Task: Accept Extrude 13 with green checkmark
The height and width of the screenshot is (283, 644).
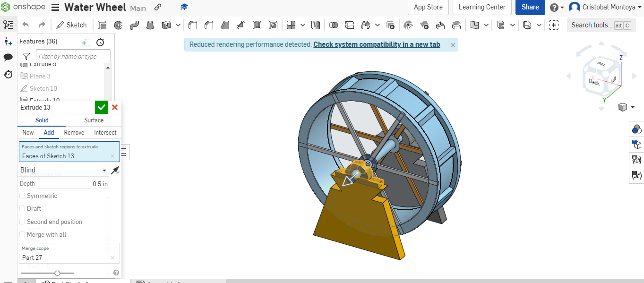Action: coord(102,107)
